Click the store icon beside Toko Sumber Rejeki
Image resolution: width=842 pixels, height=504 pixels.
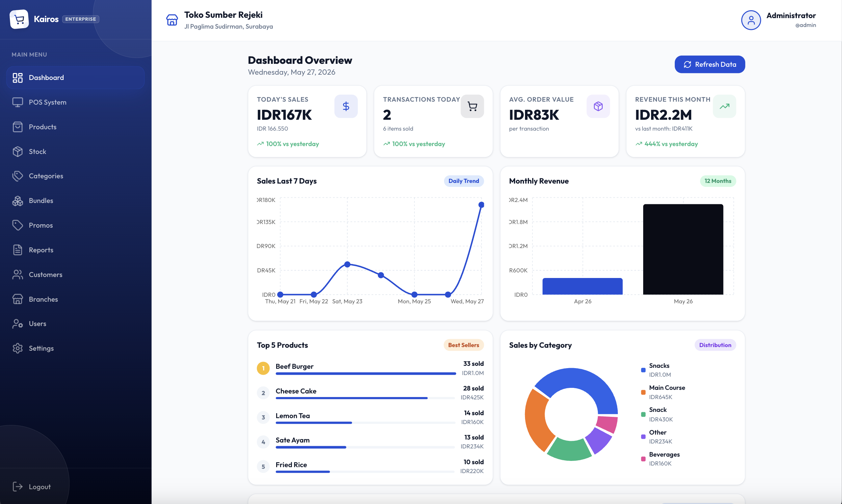(172, 20)
